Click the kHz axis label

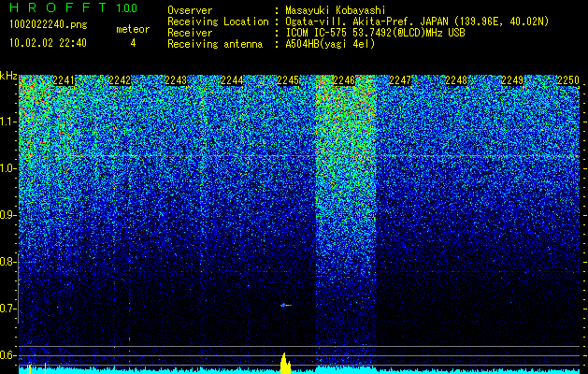[x=8, y=76]
